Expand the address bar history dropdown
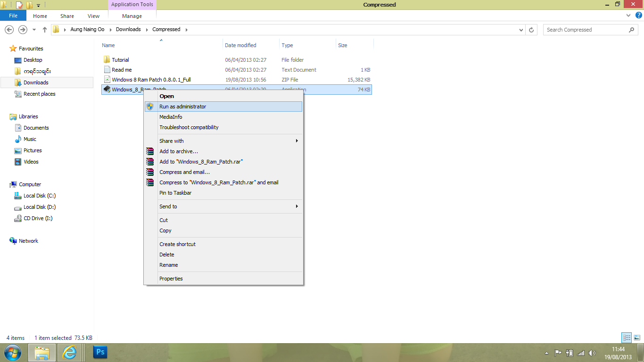644x362 pixels. [521, 29]
